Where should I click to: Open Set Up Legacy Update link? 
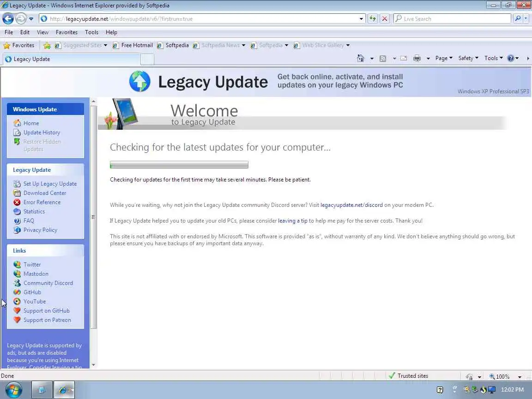click(50, 183)
